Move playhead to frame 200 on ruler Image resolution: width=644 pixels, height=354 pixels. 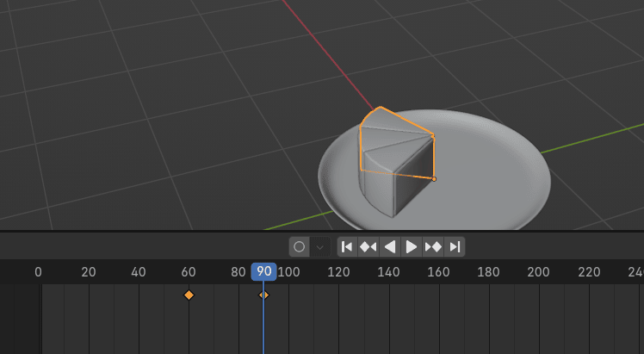(538, 272)
